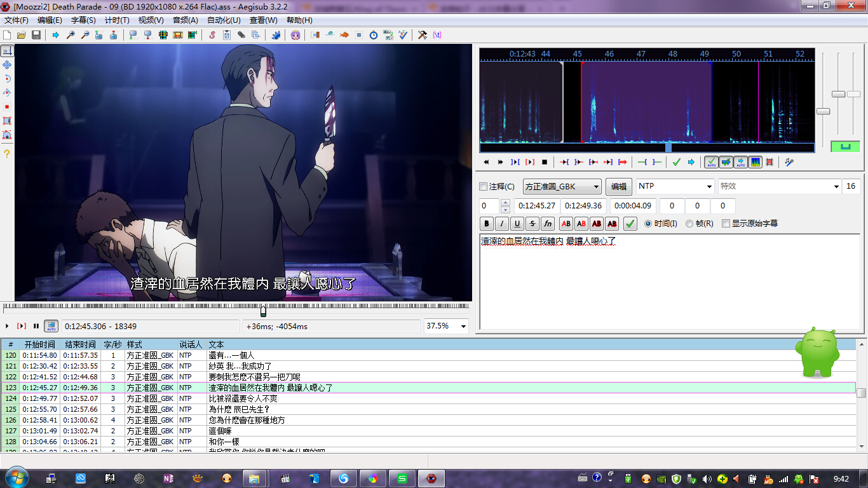
Task: Zoom in video with plus magnifier icon
Action: [x=71, y=35]
